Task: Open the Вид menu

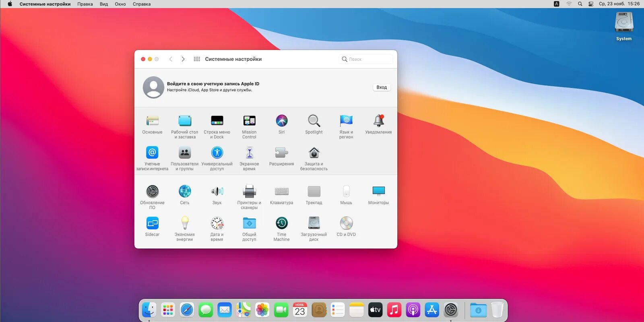Action: (104, 4)
